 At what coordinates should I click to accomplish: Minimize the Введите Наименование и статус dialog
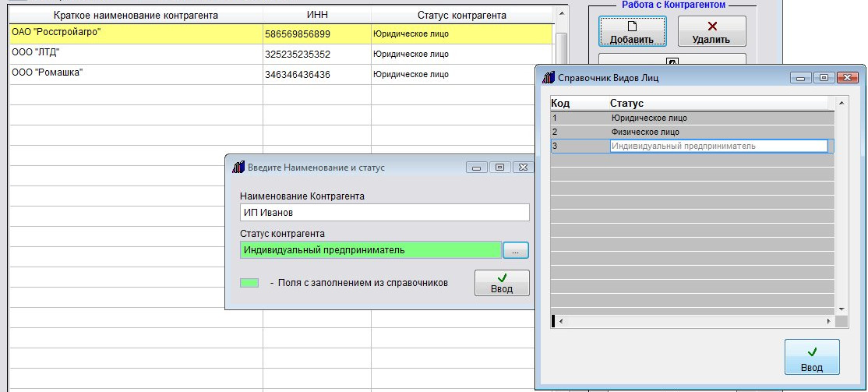pyautogui.click(x=476, y=168)
